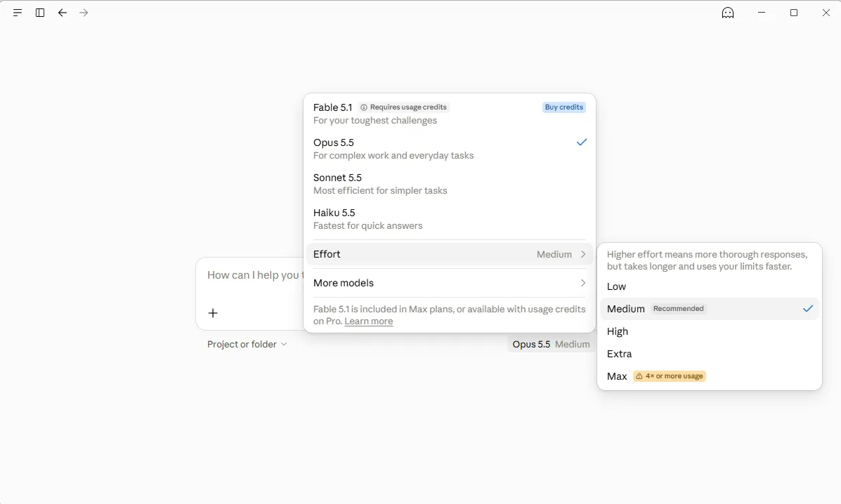Select Max effort level

pos(709,376)
